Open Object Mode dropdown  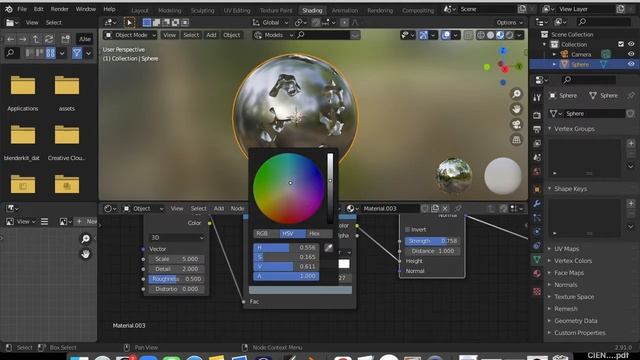point(130,36)
